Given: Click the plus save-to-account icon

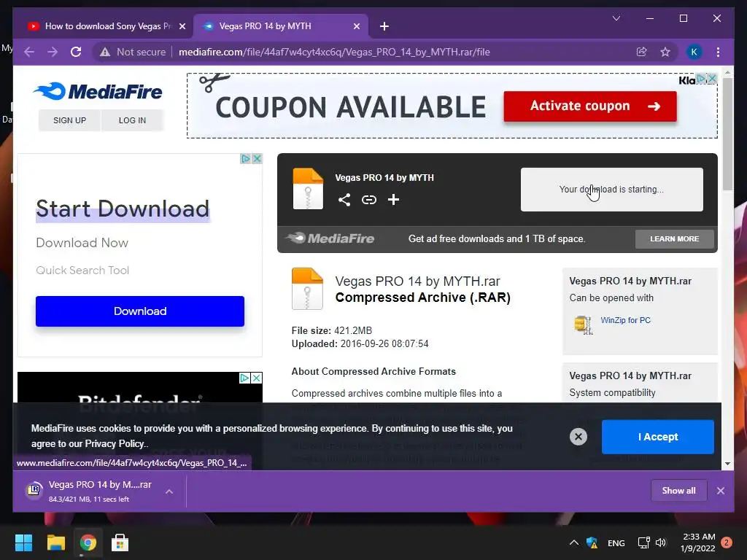Looking at the screenshot, I should click(x=393, y=200).
